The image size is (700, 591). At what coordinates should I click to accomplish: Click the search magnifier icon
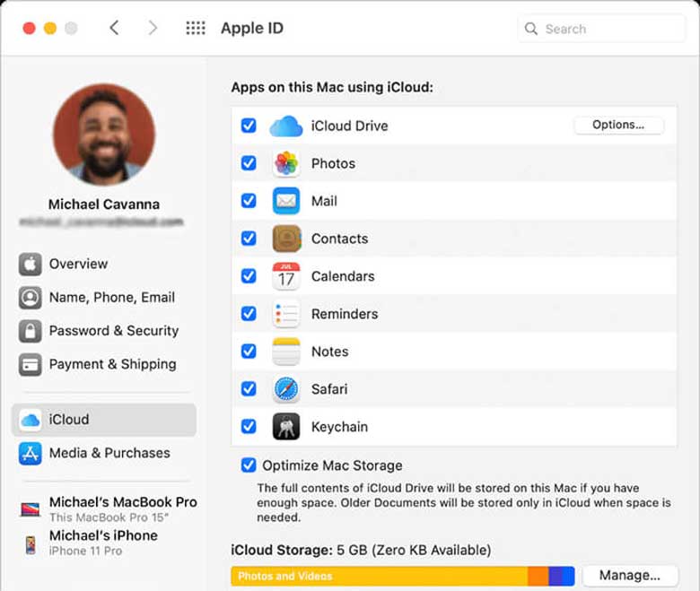click(x=530, y=29)
